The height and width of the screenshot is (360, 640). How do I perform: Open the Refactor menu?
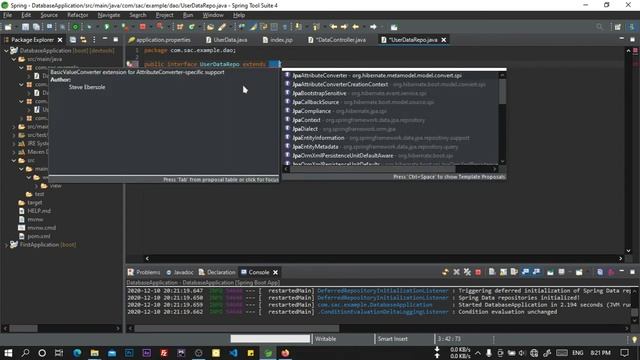click(x=78, y=15)
